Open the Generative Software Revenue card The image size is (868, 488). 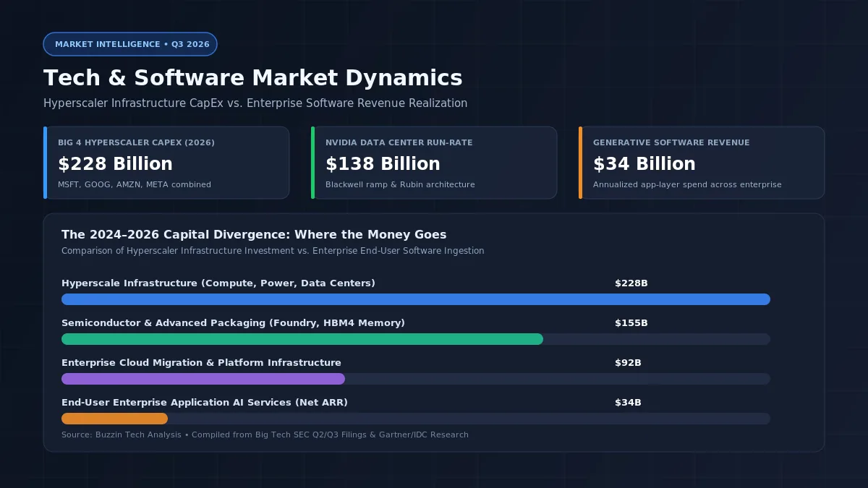click(702, 163)
